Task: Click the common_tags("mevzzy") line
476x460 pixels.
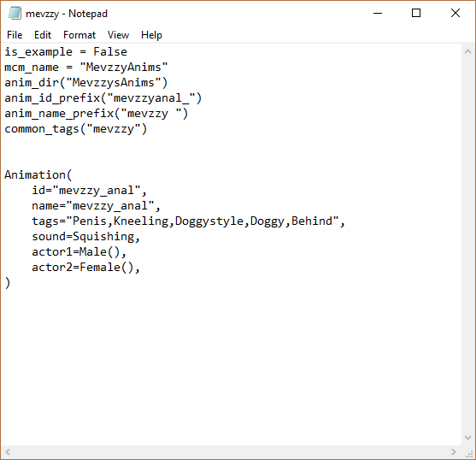Action: (75, 129)
